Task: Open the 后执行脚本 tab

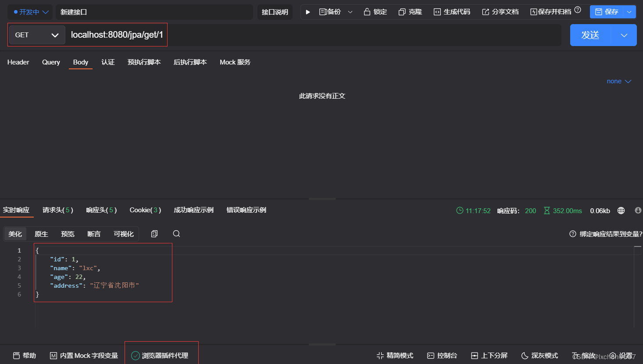Action: tap(190, 62)
